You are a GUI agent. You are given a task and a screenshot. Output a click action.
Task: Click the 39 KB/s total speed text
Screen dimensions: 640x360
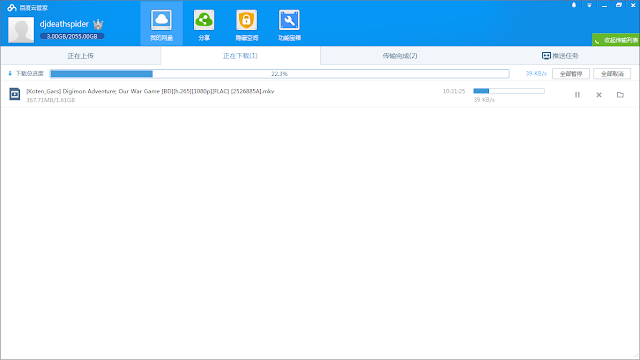pyautogui.click(x=536, y=74)
